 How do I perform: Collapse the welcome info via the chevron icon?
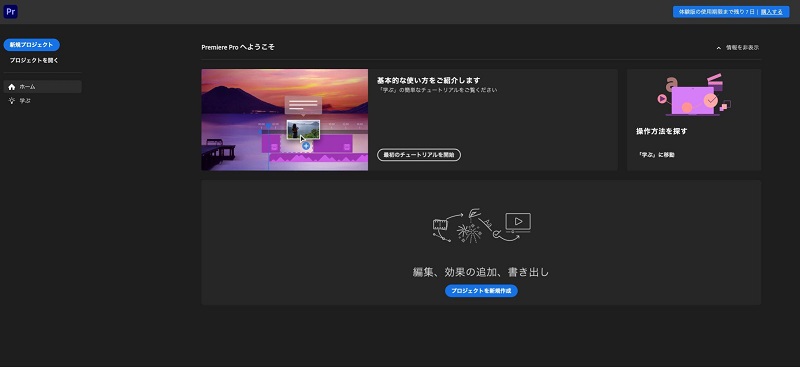(718, 47)
